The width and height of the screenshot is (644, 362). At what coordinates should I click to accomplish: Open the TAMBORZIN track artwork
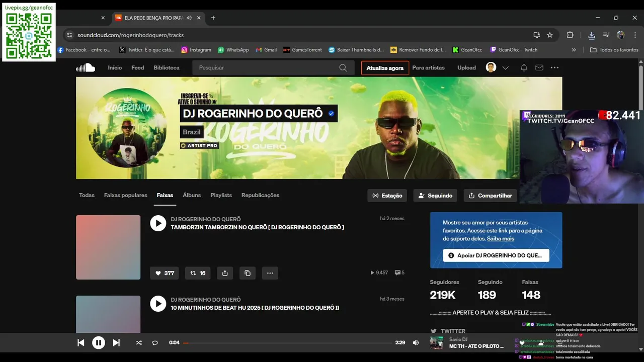108,247
